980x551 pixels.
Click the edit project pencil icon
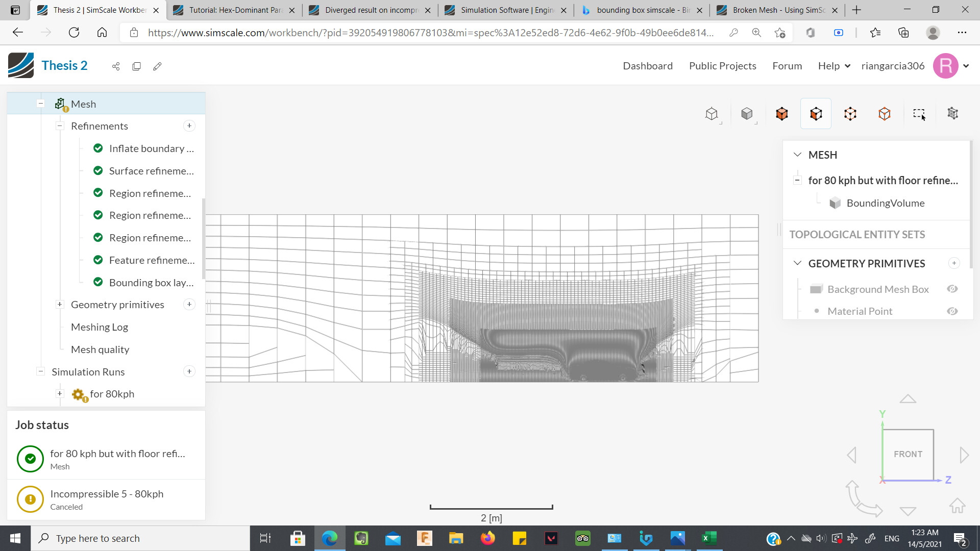(x=157, y=66)
